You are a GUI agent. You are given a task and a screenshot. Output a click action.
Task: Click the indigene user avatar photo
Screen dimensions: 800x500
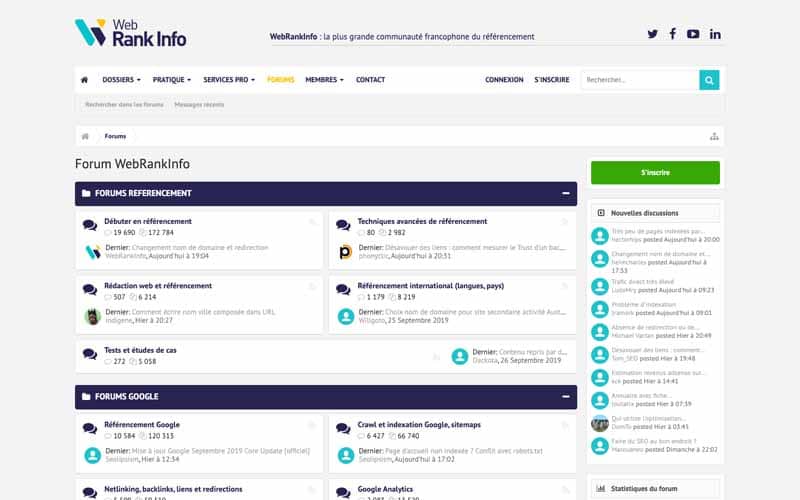coord(92,316)
